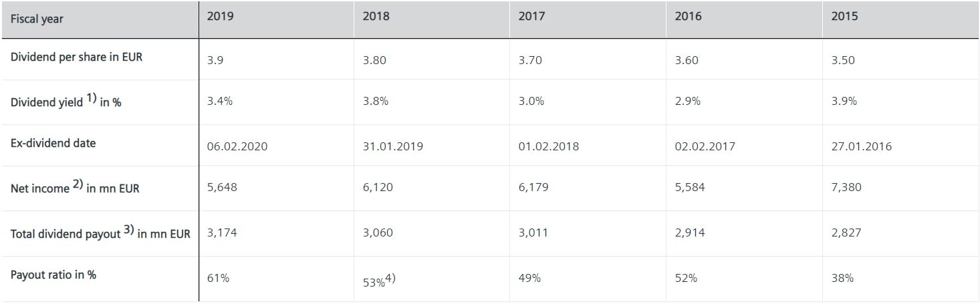The height and width of the screenshot is (308, 980).
Task: Click the 2018 net income value 6,120
Action: [378, 187]
